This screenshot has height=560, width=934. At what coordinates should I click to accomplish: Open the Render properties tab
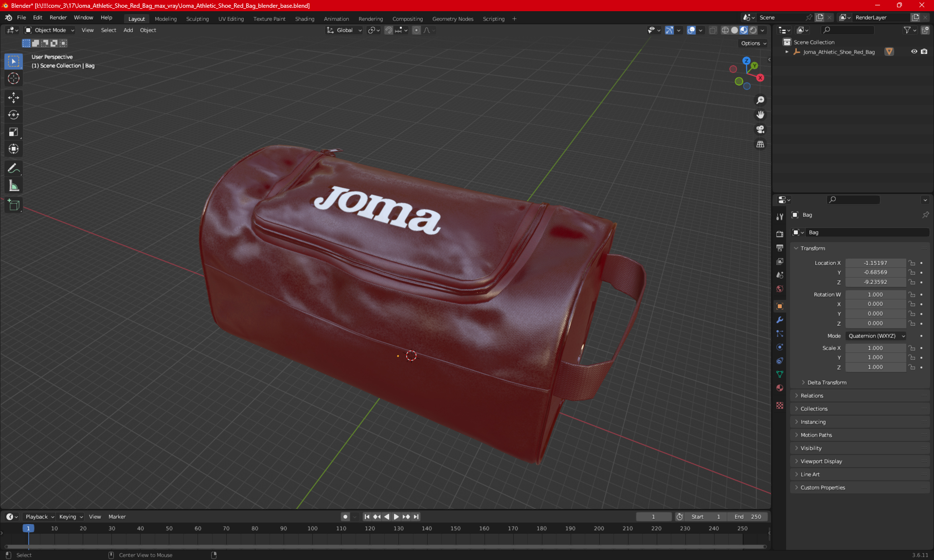click(x=780, y=234)
